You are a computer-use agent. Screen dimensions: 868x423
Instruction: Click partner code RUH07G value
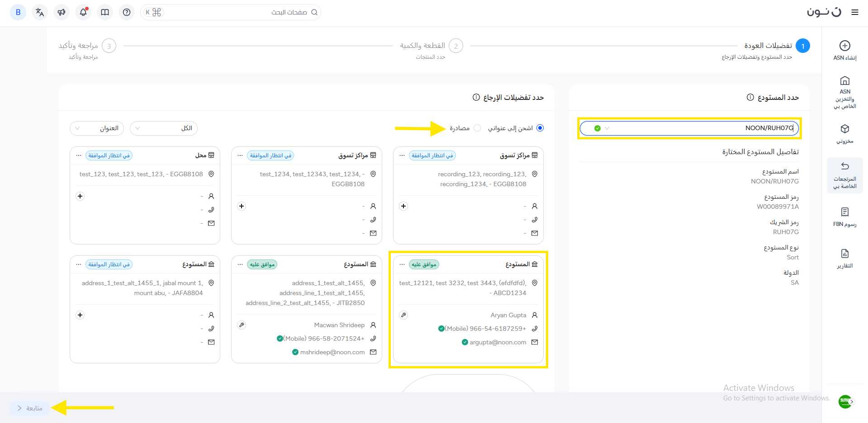[x=786, y=232]
